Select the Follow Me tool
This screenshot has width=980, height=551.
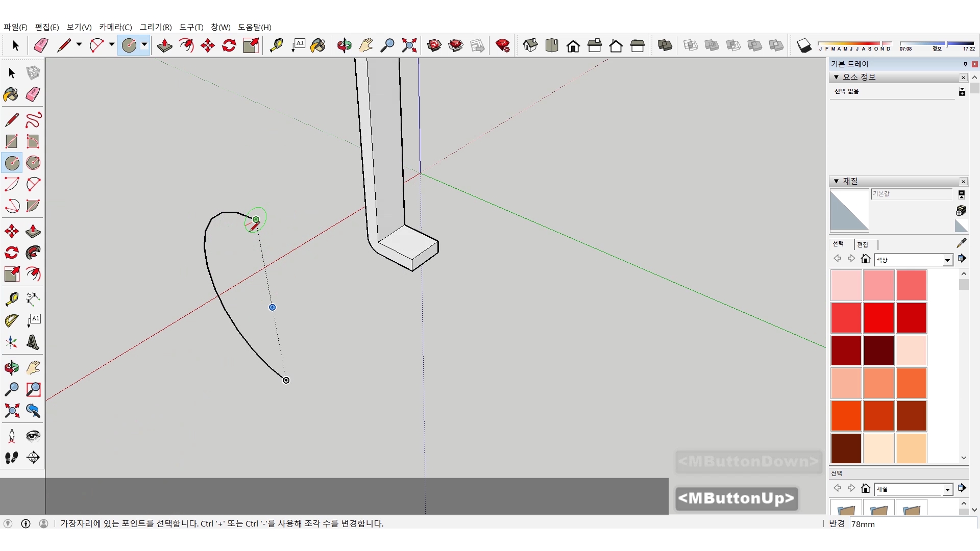[x=33, y=253]
